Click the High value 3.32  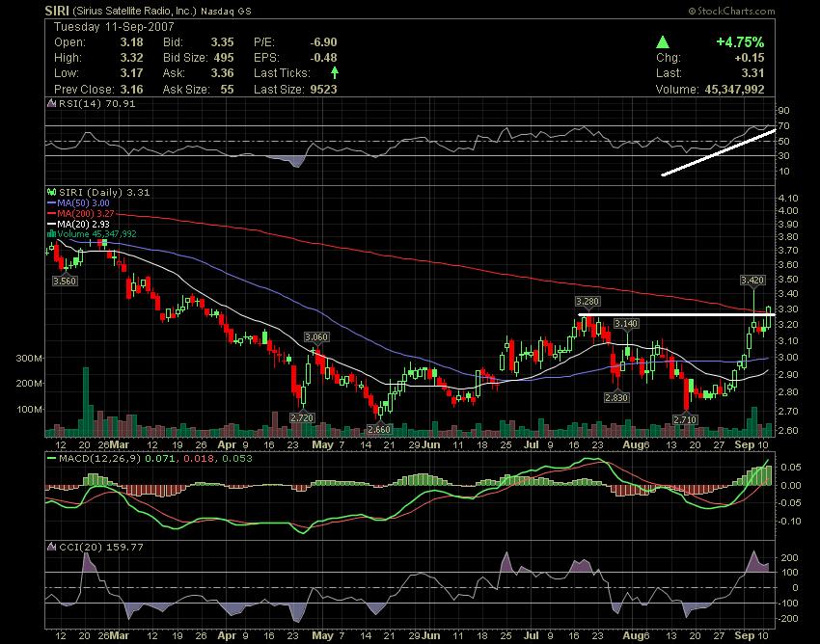point(131,58)
